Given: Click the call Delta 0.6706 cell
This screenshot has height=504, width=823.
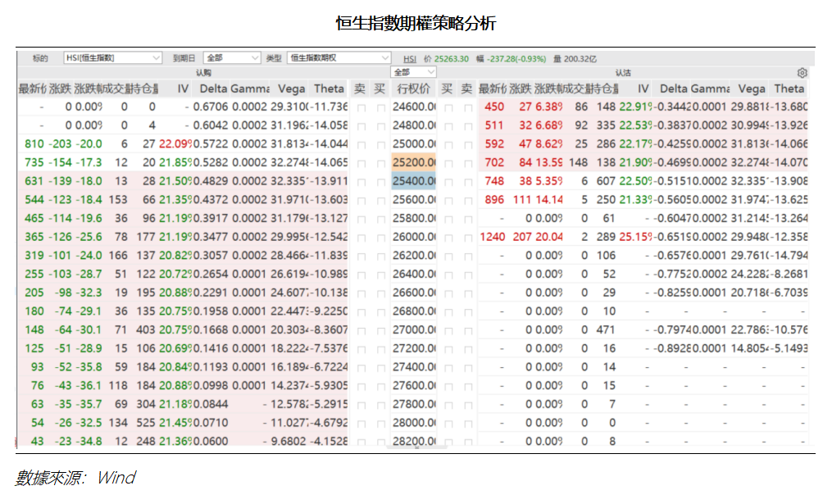Looking at the screenshot, I should tap(211, 107).
